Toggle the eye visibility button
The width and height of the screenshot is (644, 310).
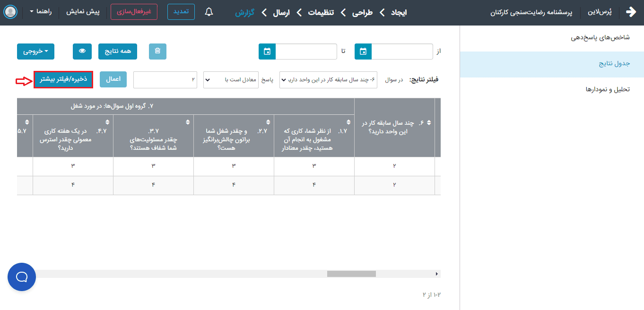pyautogui.click(x=82, y=52)
